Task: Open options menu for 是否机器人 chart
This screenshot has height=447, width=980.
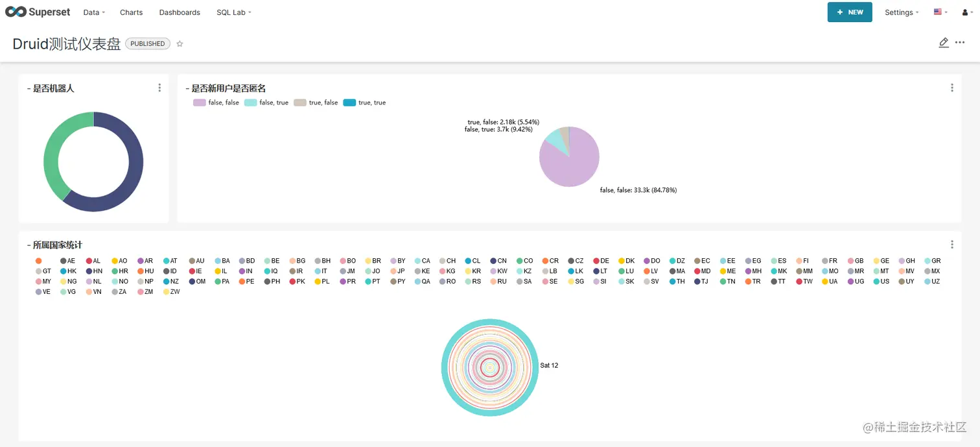Action: (159, 88)
